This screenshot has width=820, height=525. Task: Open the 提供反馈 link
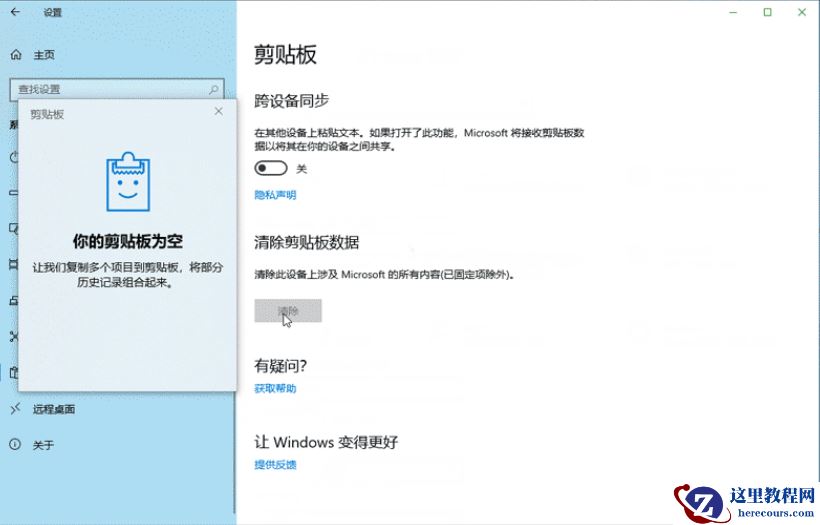coord(275,465)
